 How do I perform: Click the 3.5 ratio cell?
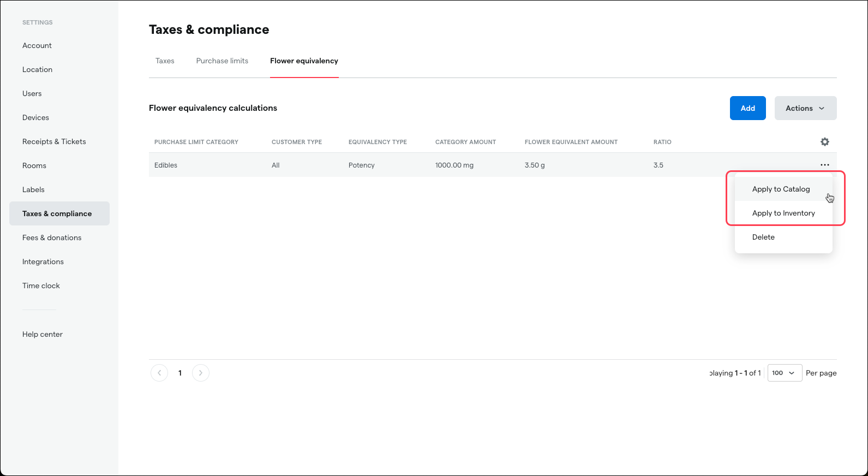[x=659, y=165]
